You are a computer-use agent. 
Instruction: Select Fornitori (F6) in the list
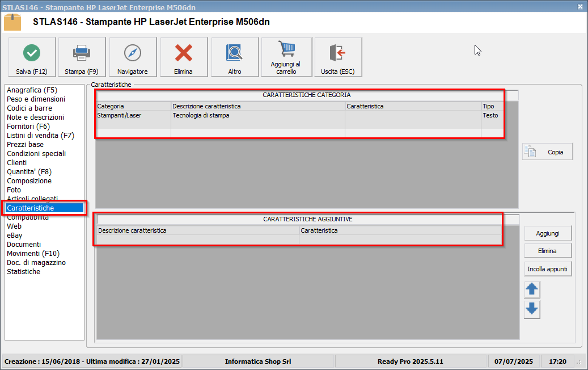point(28,127)
